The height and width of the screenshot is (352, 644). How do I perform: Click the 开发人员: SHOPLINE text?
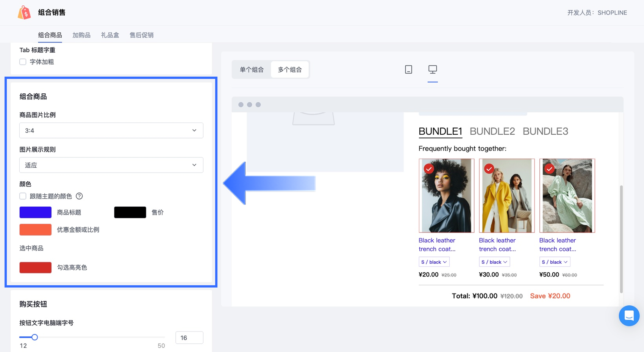[597, 13]
